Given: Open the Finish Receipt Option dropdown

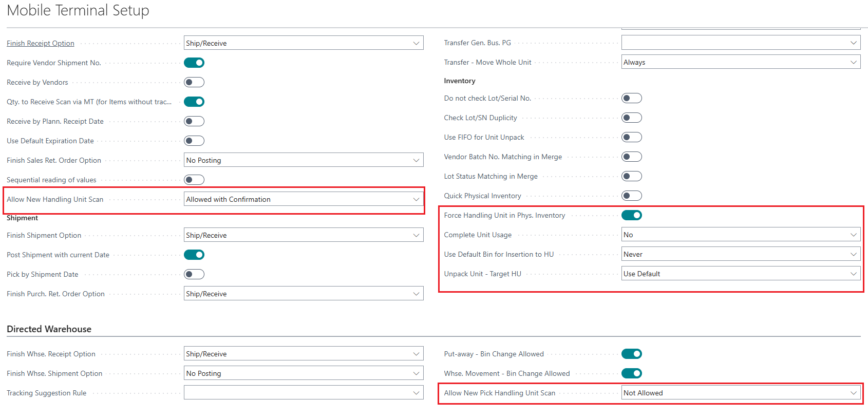Looking at the screenshot, I should tap(303, 43).
